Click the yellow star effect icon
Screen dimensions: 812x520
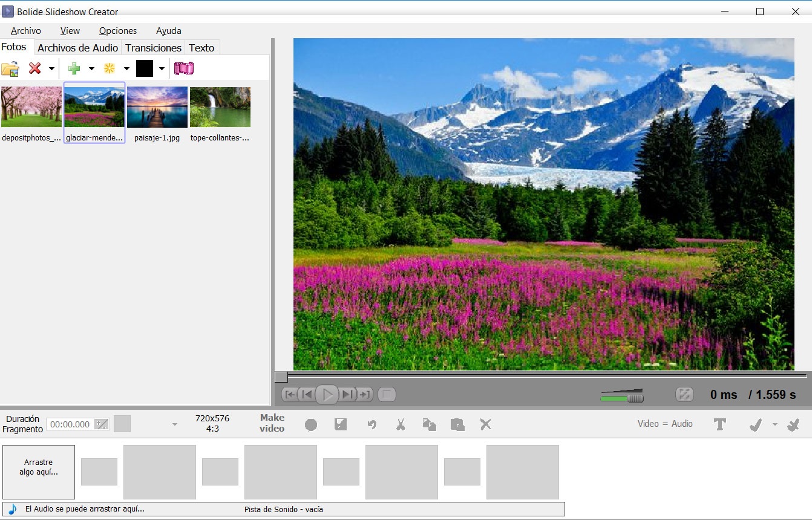109,68
